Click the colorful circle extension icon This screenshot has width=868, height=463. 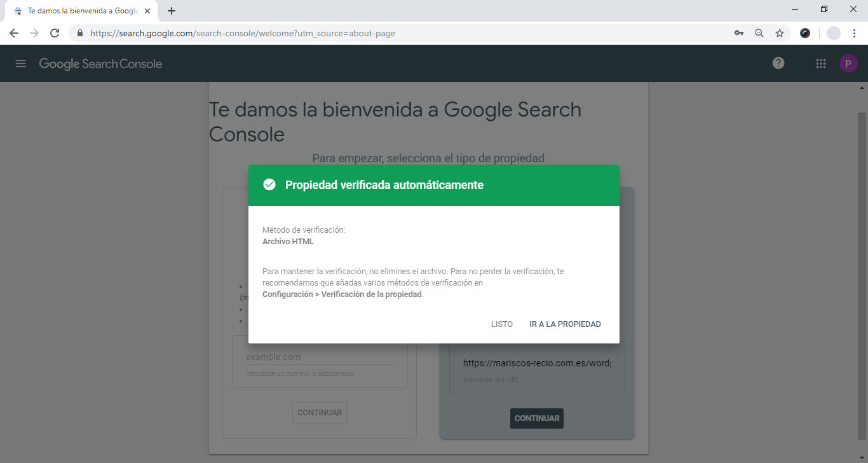click(x=805, y=33)
